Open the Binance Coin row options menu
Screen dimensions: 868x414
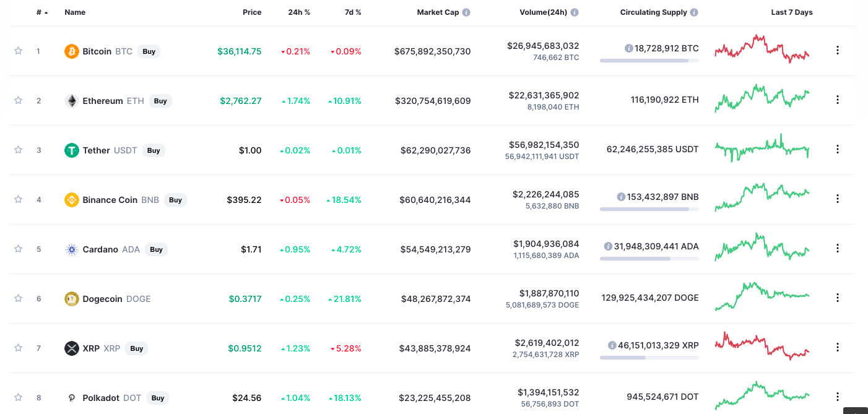click(838, 199)
